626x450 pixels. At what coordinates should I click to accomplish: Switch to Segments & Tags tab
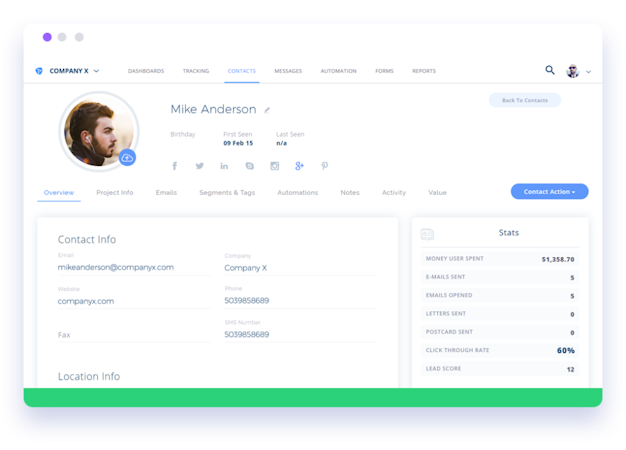coord(227,192)
